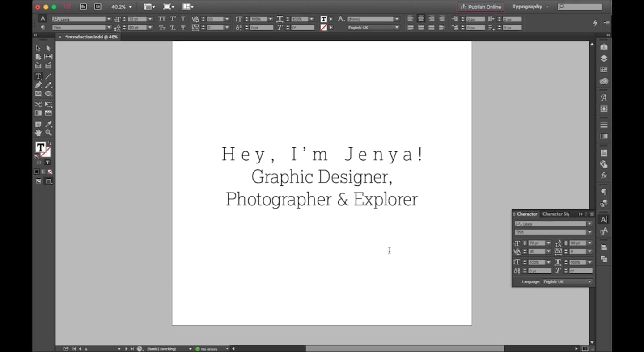Select the Eyedropper tool
The image size is (644, 352).
pyautogui.click(x=48, y=123)
